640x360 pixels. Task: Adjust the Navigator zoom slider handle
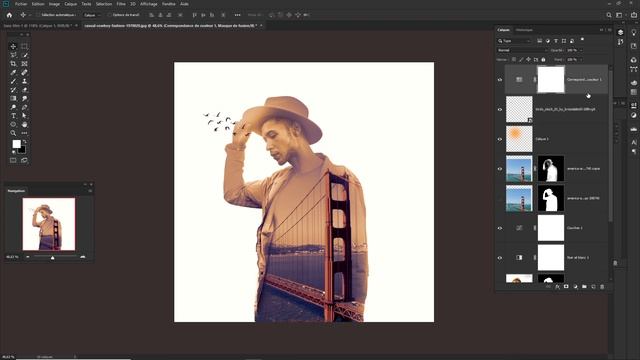pyautogui.click(x=52, y=258)
